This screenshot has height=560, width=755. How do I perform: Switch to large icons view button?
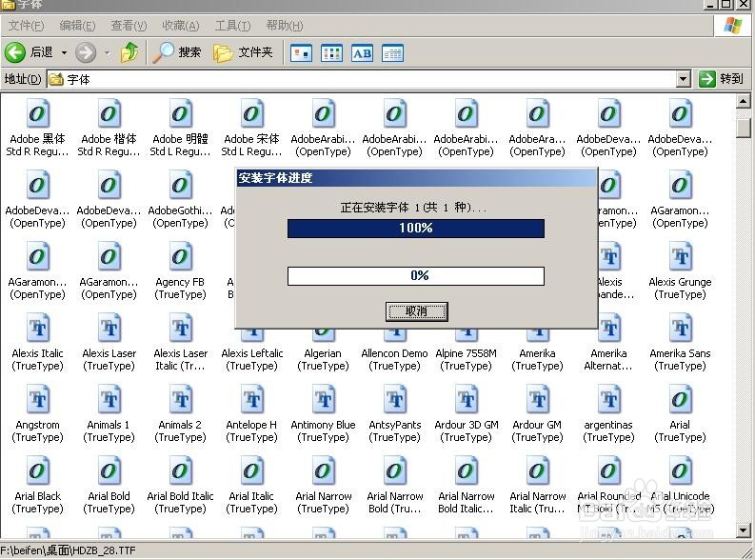[x=301, y=53]
